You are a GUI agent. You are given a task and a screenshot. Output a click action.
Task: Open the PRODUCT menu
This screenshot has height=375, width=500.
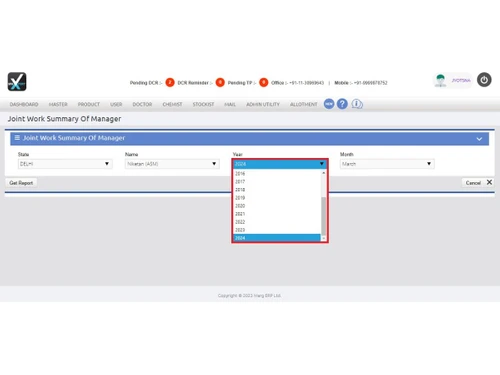[89, 104]
